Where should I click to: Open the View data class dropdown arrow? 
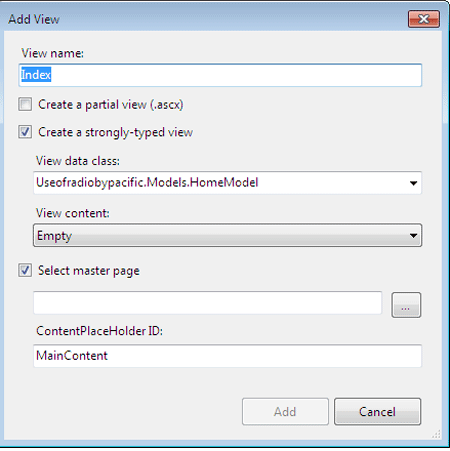click(x=413, y=183)
